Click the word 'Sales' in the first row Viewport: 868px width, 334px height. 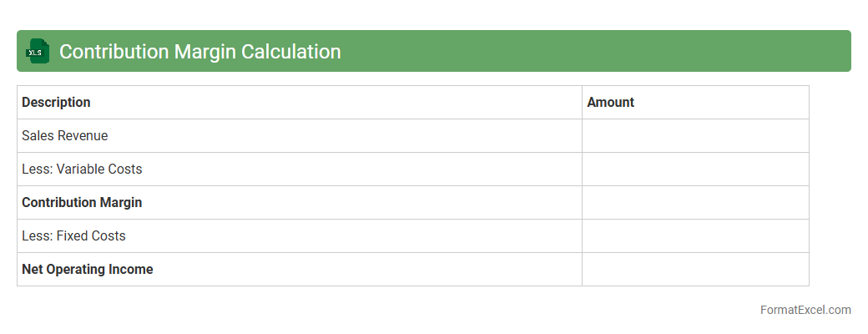38,136
